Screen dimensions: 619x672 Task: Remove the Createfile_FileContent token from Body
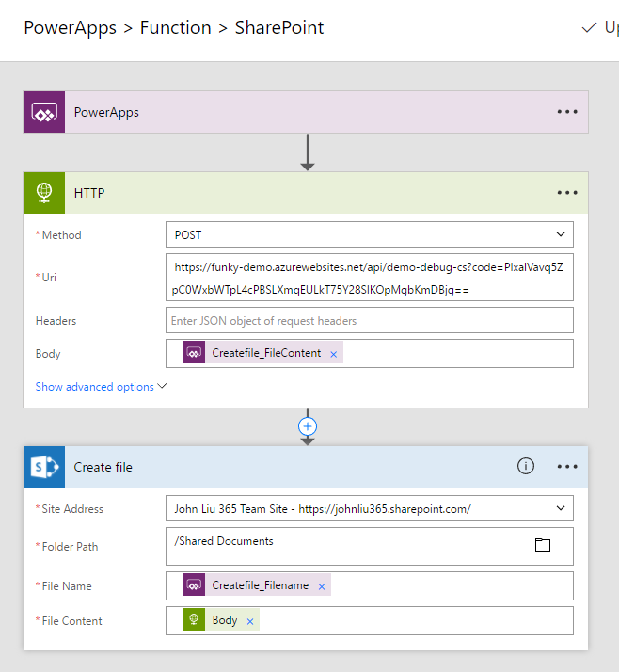pos(333,354)
